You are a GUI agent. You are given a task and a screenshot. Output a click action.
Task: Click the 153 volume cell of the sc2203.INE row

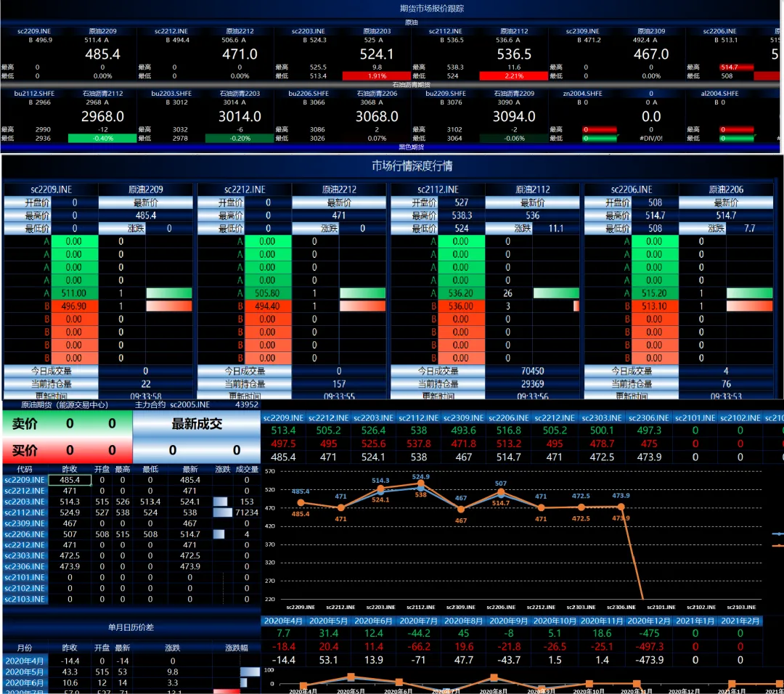247,502
